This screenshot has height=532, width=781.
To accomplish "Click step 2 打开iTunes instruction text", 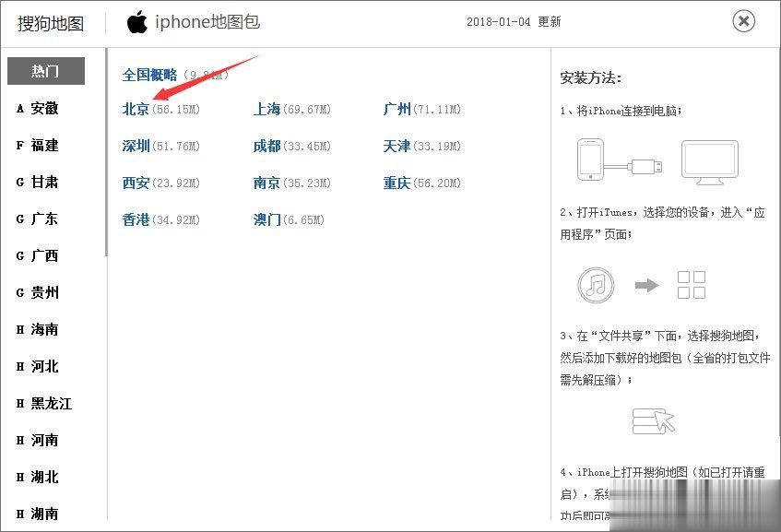I will (662, 223).
